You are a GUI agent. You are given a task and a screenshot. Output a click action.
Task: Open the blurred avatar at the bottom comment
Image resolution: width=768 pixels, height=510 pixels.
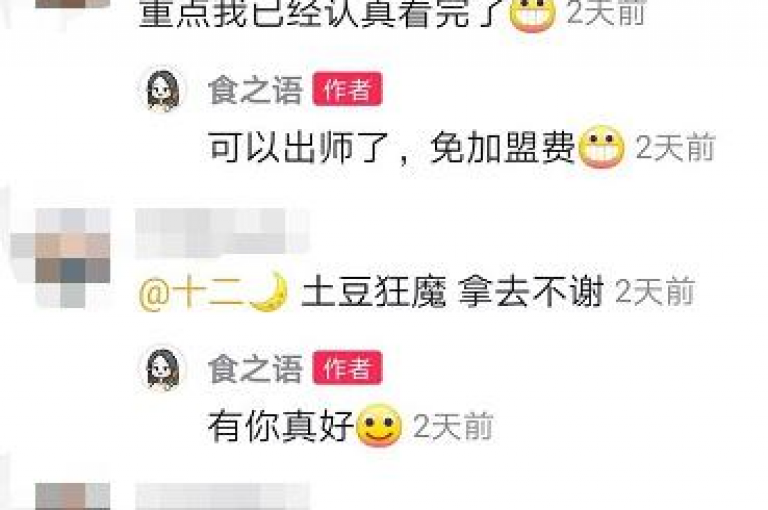tap(72, 496)
